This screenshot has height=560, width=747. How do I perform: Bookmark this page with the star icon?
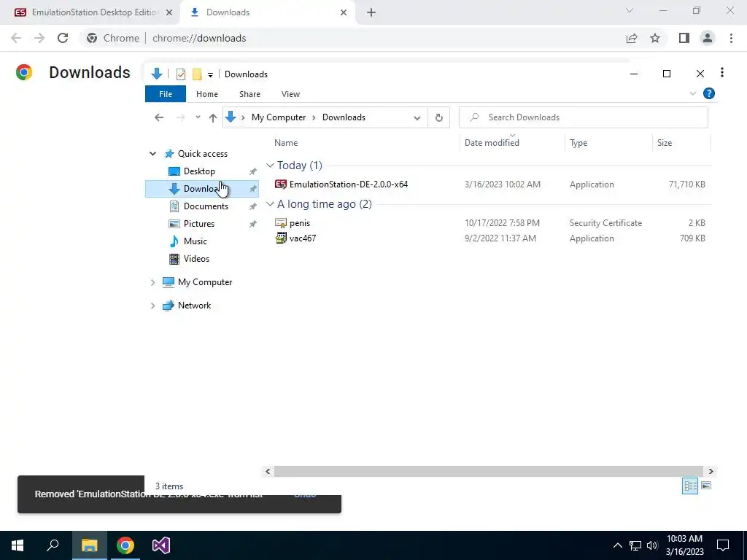655,38
